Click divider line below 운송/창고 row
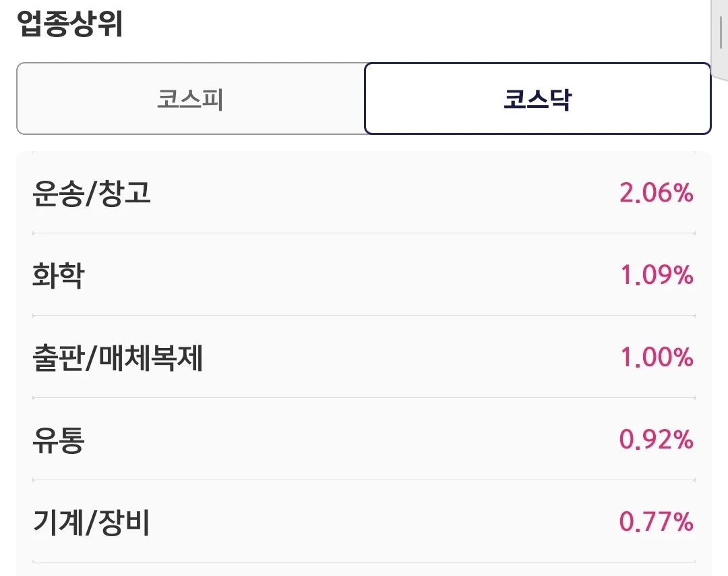Viewport: 728px width, 576px height. point(364,233)
